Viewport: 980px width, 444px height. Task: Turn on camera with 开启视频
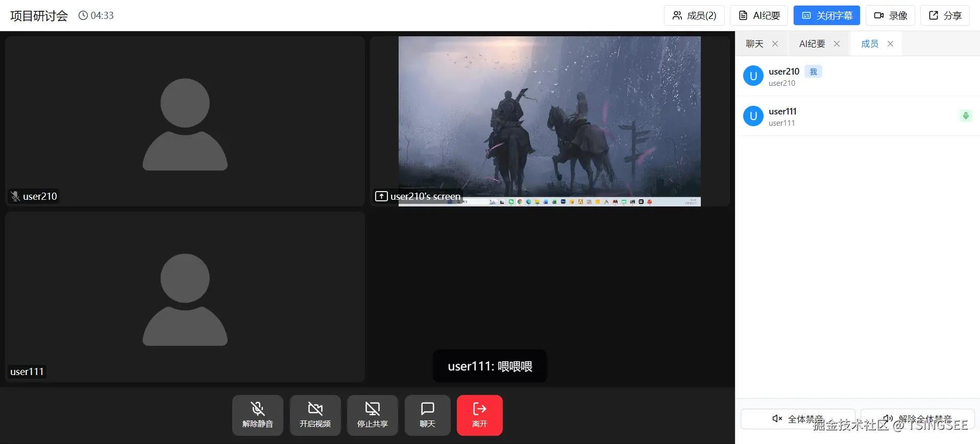(x=315, y=415)
